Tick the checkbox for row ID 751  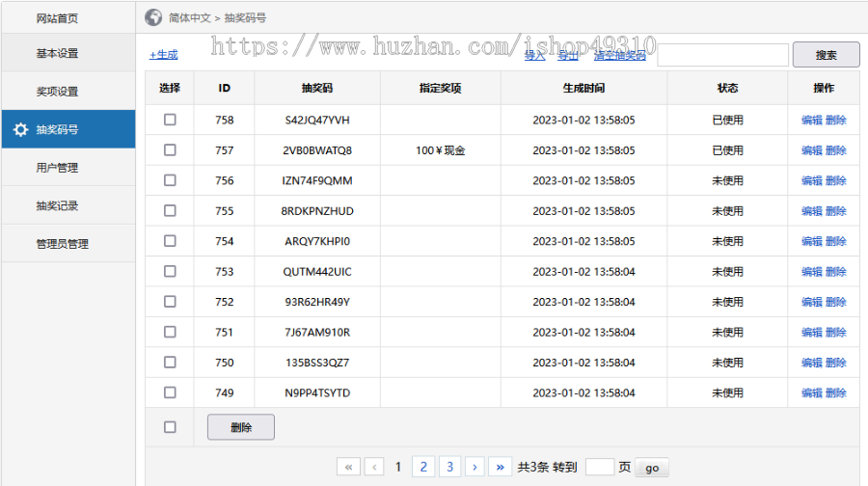pyautogui.click(x=170, y=332)
